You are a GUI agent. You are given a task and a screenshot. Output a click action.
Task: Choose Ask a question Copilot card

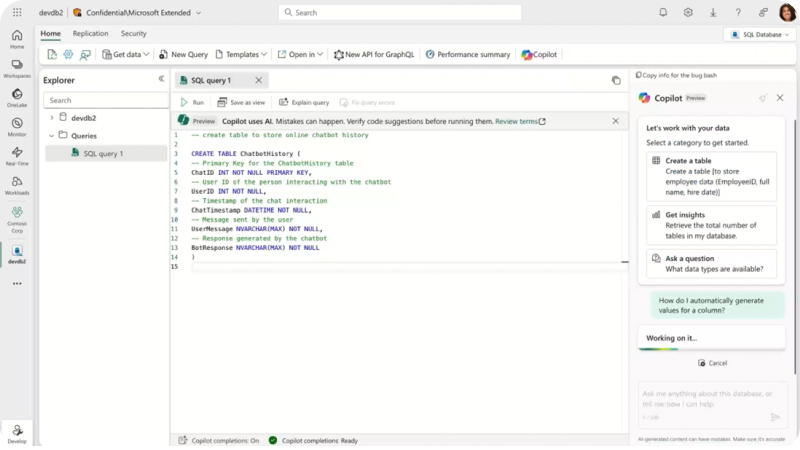pyautogui.click(x=711, y=263)
